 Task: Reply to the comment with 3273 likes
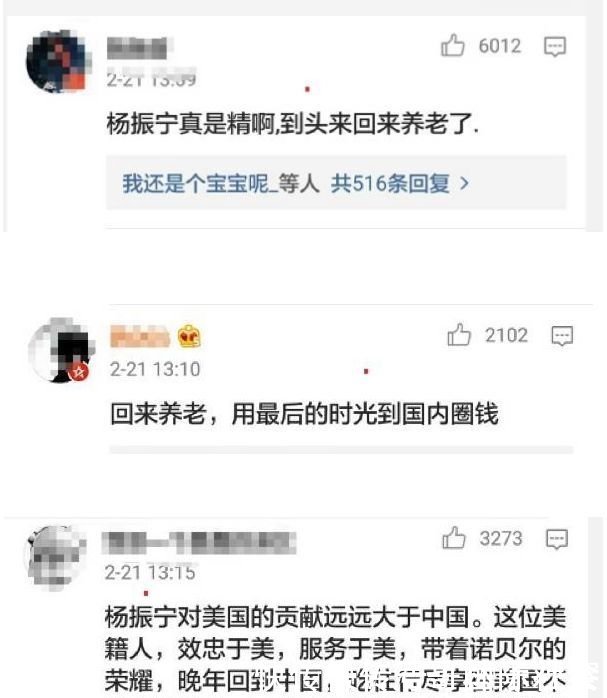click(557, 539)
